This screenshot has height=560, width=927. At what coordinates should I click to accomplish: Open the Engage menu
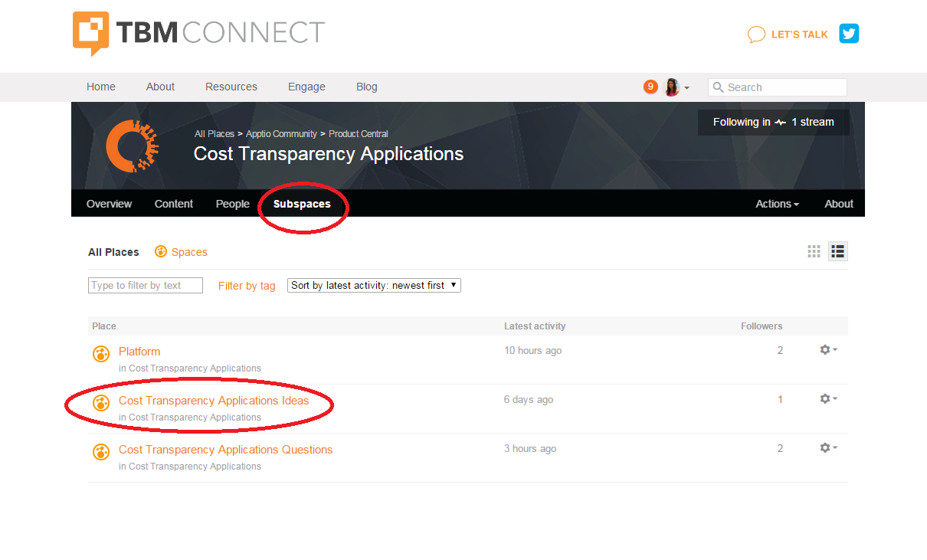(x=306, y=87)
